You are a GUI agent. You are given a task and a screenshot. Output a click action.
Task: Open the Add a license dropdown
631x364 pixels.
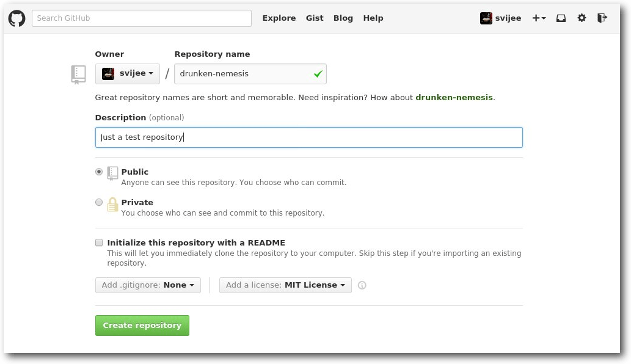coord(285,285)
